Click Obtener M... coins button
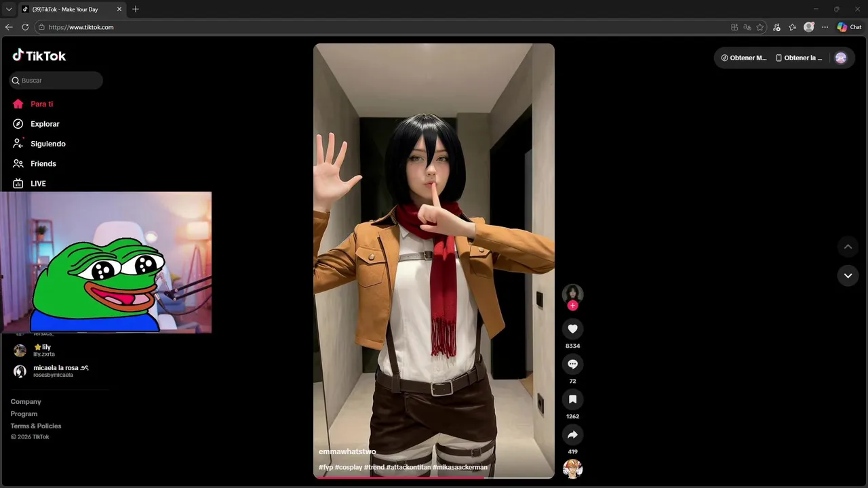 [744, 58]
